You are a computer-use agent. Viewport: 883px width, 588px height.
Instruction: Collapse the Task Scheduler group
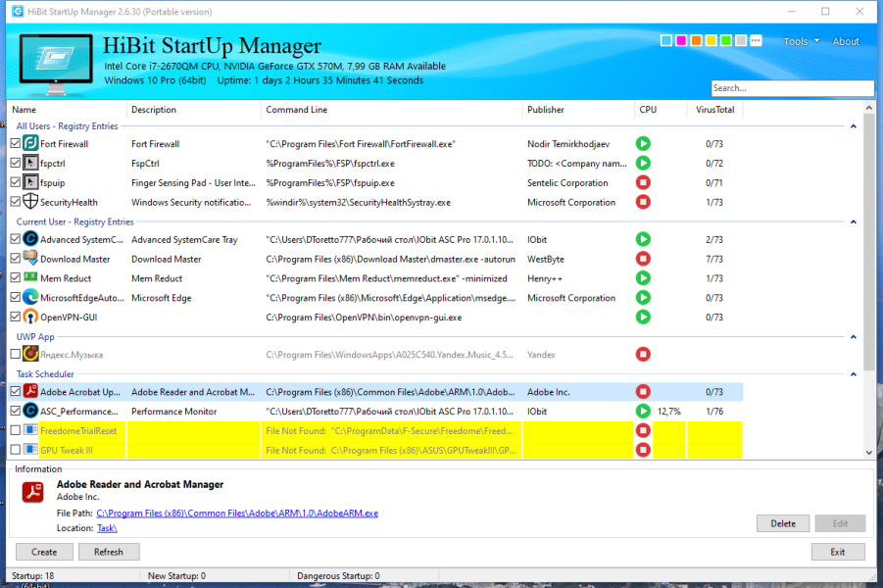[x=854, y=374]
